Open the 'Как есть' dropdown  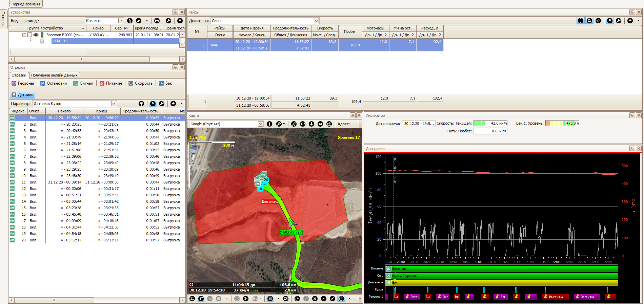click(121, 21)
